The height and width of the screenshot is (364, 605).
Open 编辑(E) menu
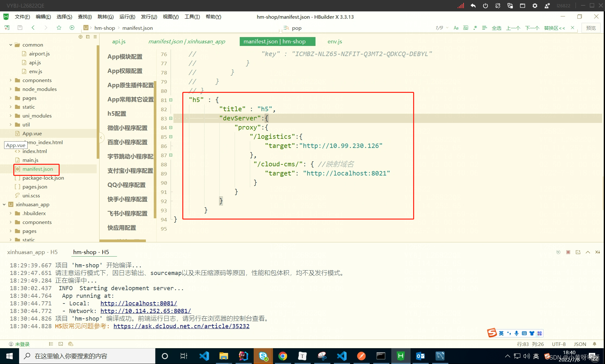(x=43, y=17)
